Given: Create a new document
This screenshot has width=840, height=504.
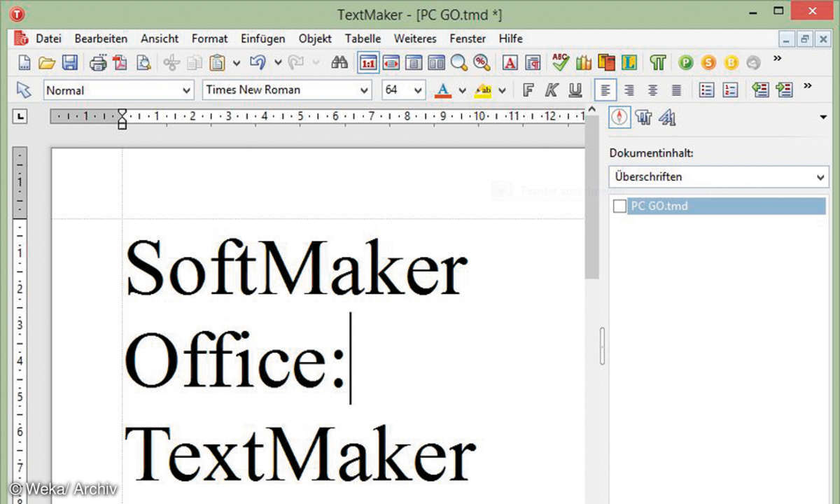Looking at the screenshot, I should tap(25, 63).
